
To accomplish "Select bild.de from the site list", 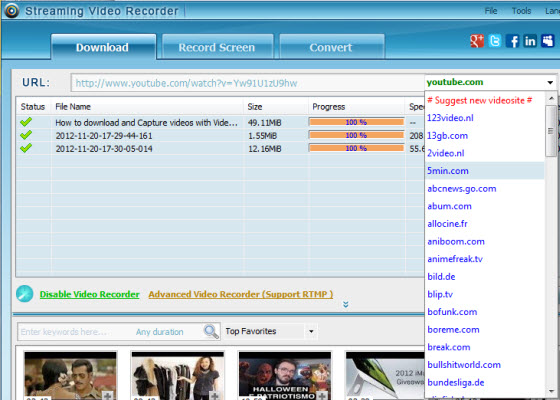I will pyautogui.click(x=441, y=277).
